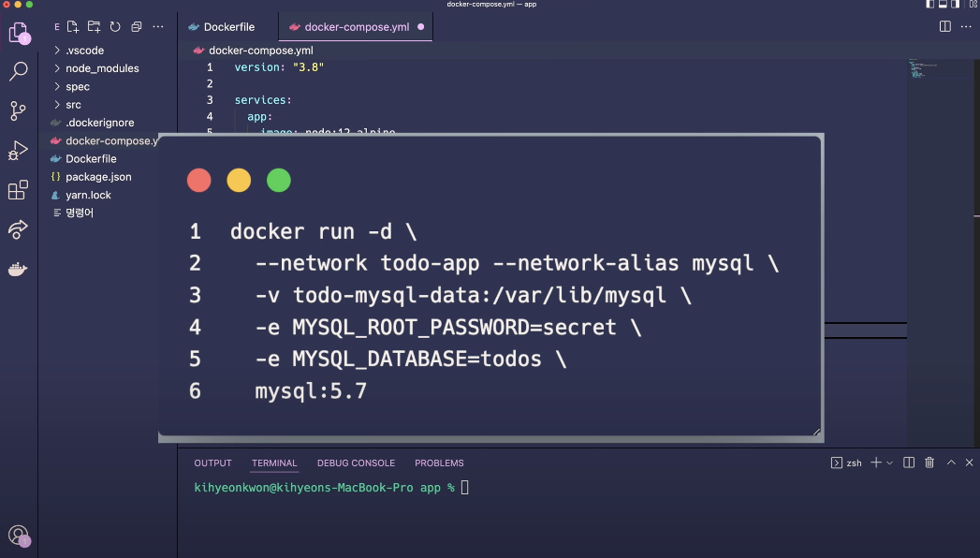Select the docker-compose.yml editor tab
Viewport: 980px width, 558px height.
point(357,27)
